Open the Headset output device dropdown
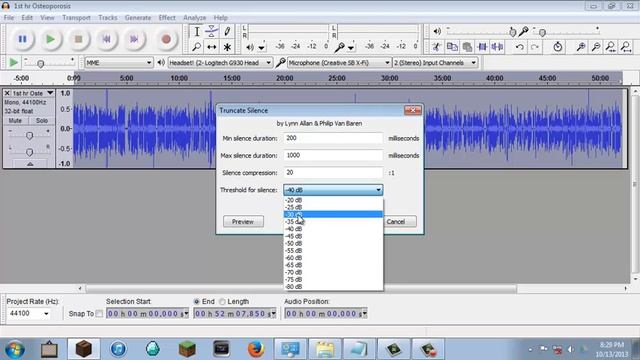640x360 pixels. pyautogui.click(x=220, y=63)
